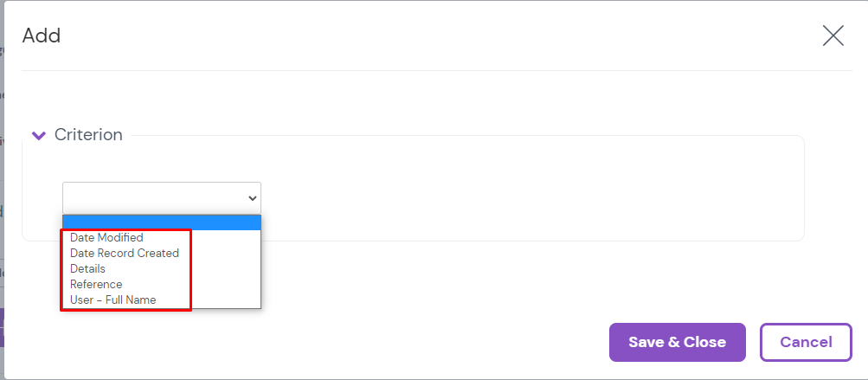Screen dimensions: 868x380
Task: Click the Cancel button
Action: [x=806, y=342]
